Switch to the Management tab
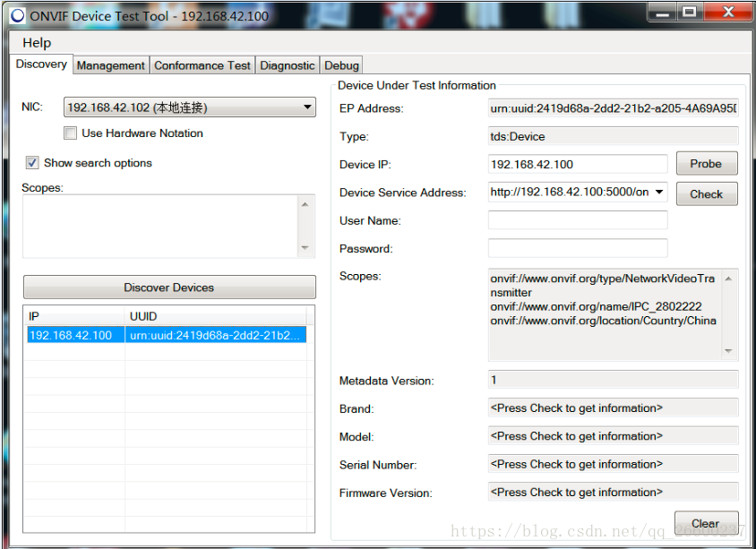Screen dimensions: 756x549 coord(111,65)
